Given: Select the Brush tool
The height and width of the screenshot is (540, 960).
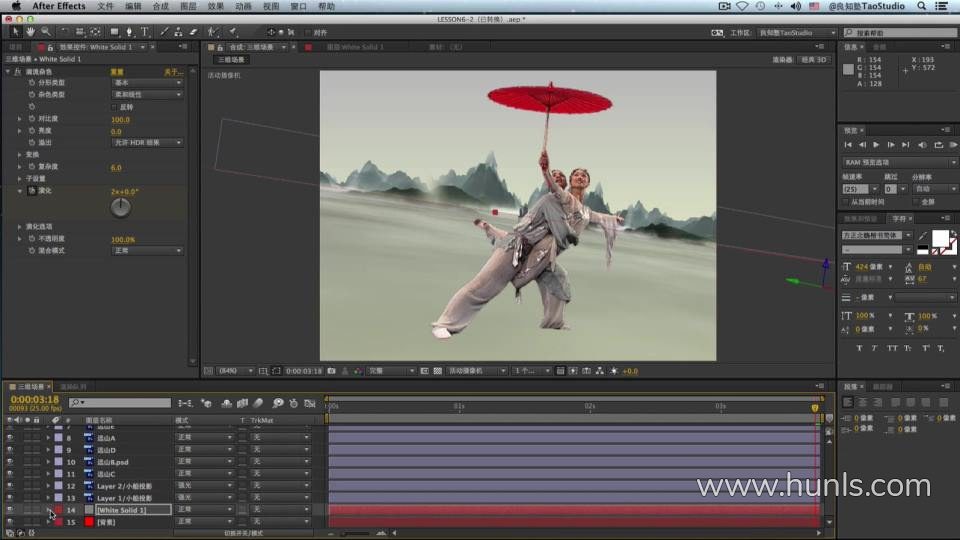Looking at the screenshot, I should pyautogui.click(x=164, y=32).
